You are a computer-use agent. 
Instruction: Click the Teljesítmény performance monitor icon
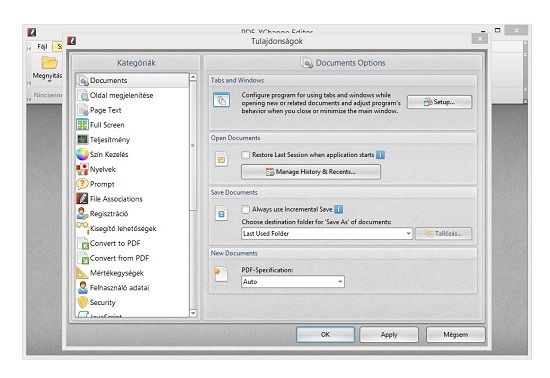click(x=82, y=140)
